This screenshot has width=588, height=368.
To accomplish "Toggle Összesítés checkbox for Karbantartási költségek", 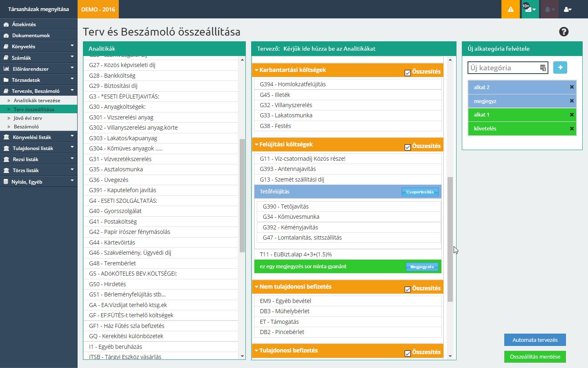I will 408,73.
